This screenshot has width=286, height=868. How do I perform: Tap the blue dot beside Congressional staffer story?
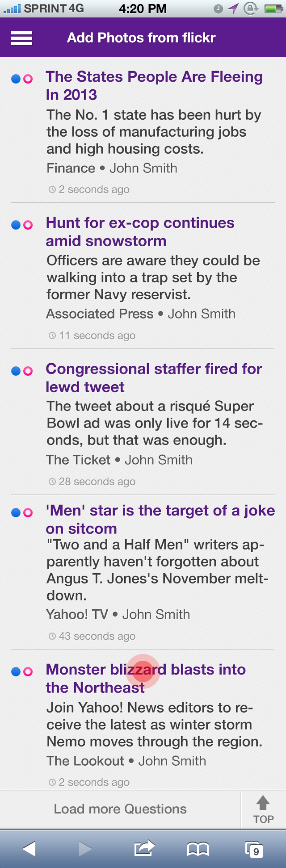[16, 371]
